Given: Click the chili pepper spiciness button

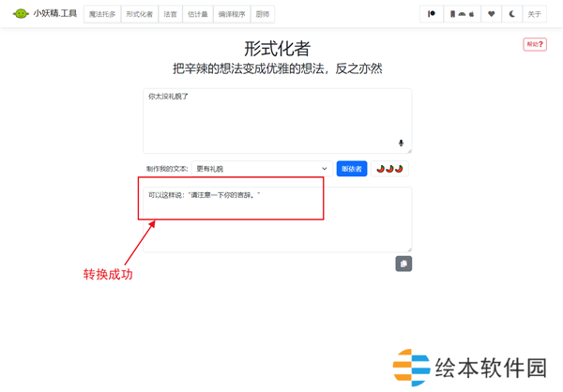Looking at the screenshot, I should [389, 169].
